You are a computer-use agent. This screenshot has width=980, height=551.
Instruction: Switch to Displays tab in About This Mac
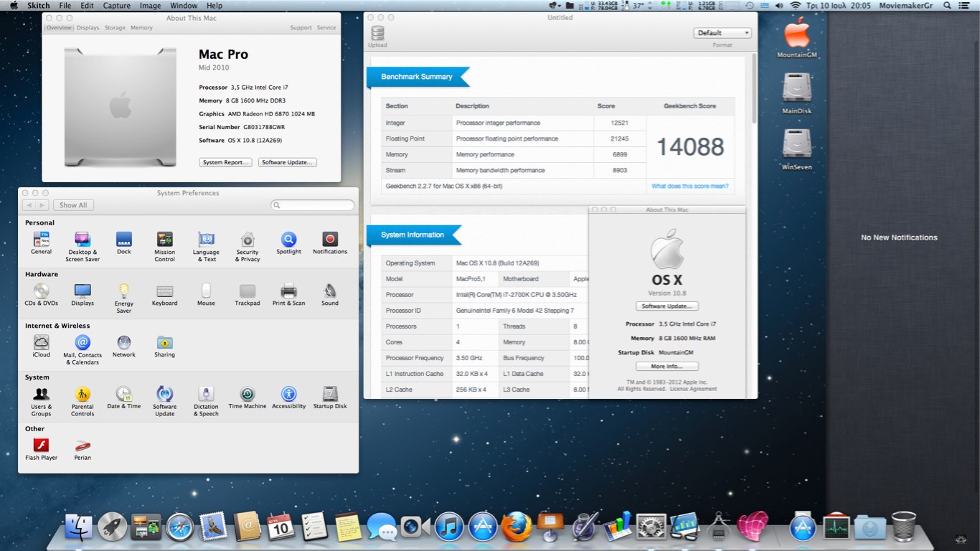coord(88,28)
